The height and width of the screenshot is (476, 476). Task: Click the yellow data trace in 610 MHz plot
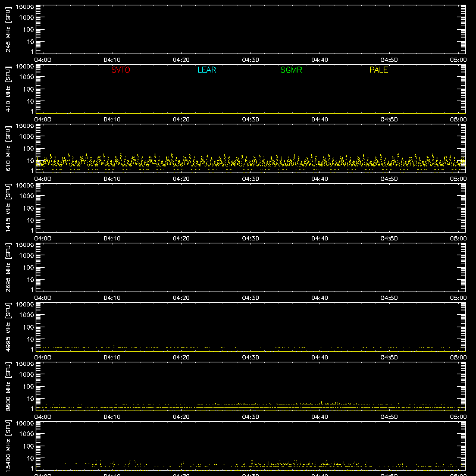pos(250,162)
